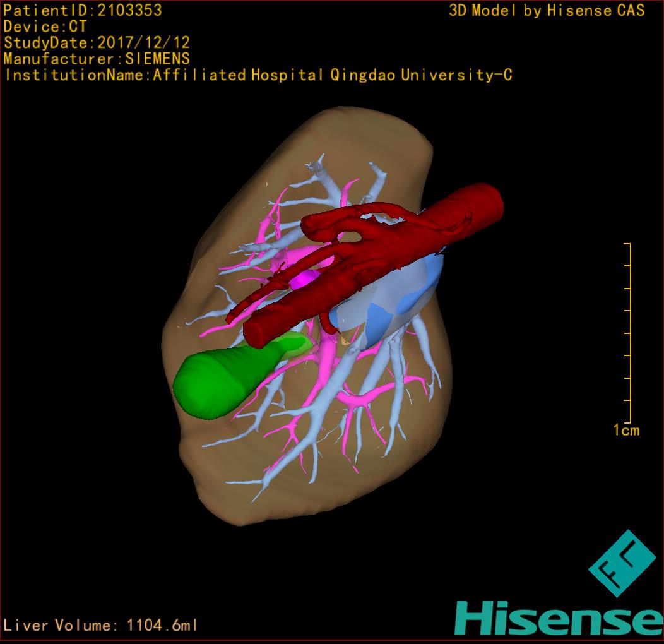Viewport: 664px width, 644px height.
Task: Click the Liver Volume: 1104.6ml readout
Action: coord(100,625)
